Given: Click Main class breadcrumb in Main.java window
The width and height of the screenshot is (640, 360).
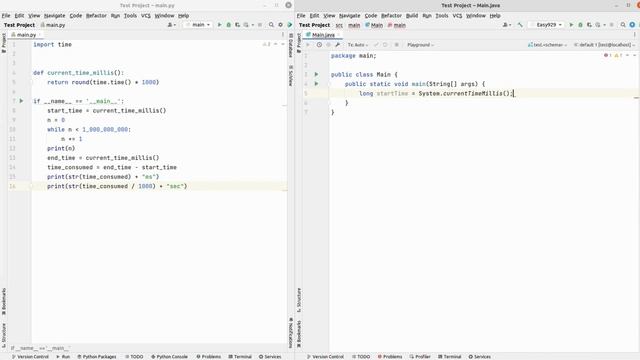Looking at the screenshot, I should 374,25.
